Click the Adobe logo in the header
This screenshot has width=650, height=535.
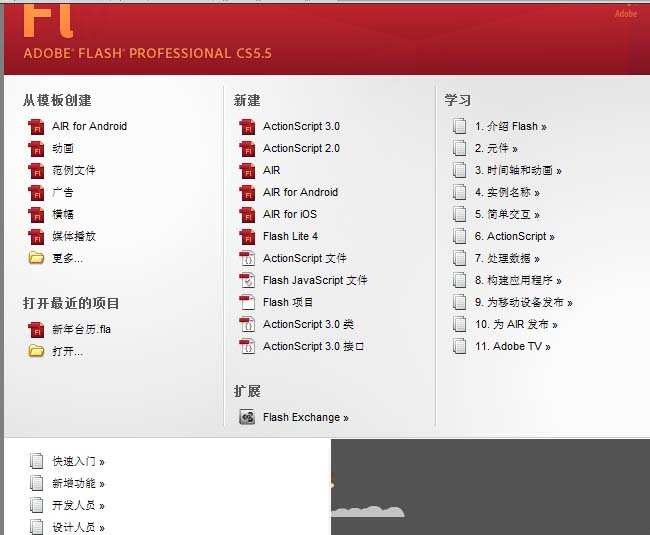(x=626, y=13)
